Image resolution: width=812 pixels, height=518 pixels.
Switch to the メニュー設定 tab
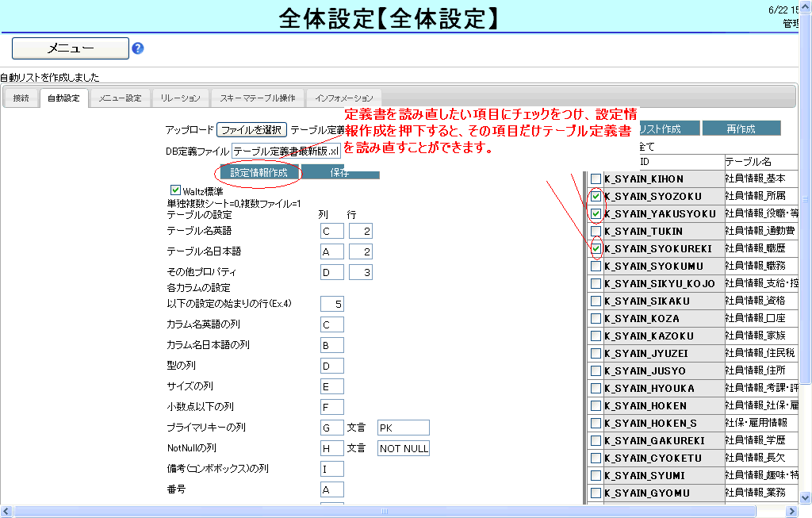coord(120,98)
